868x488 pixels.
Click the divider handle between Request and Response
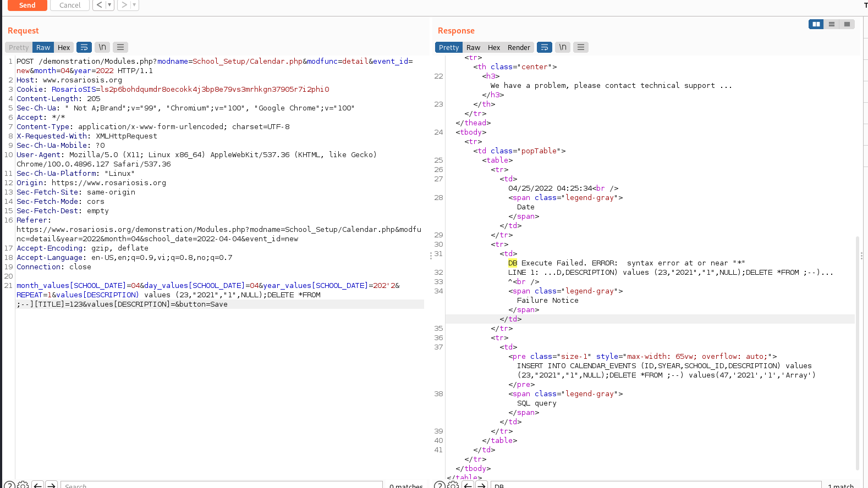coord(431,256)
